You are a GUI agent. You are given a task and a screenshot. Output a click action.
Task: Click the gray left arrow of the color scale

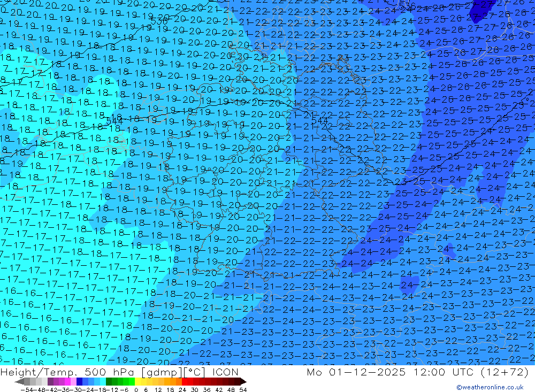coord(19,382)
